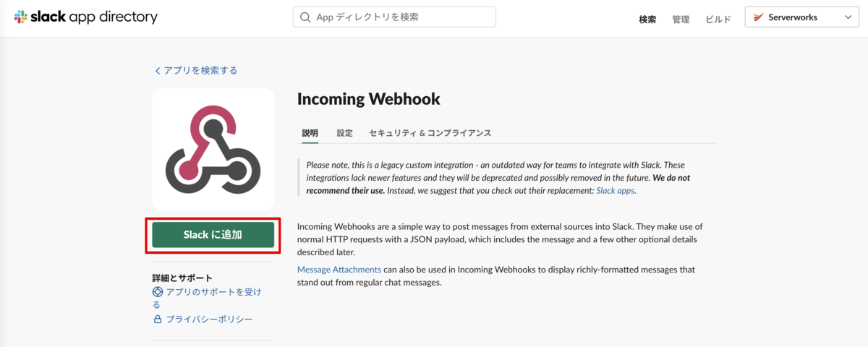Open the 管理 nav item
The image size is (868, 347).
click(x=681, y=20)
